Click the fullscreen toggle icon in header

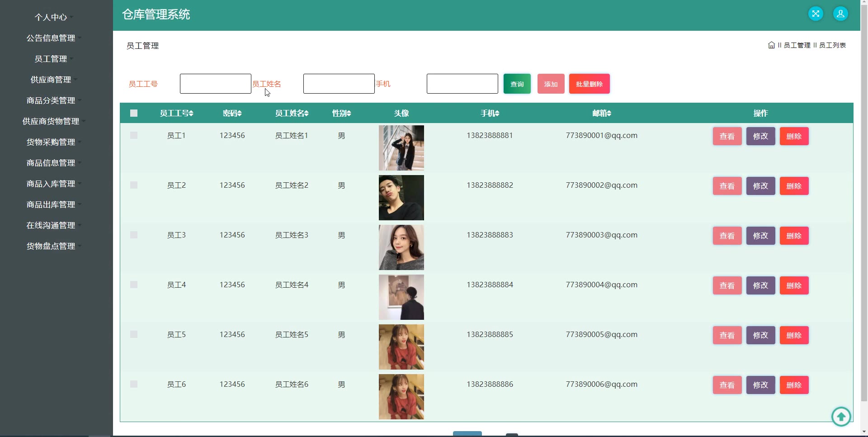click(x=816, y=14)
